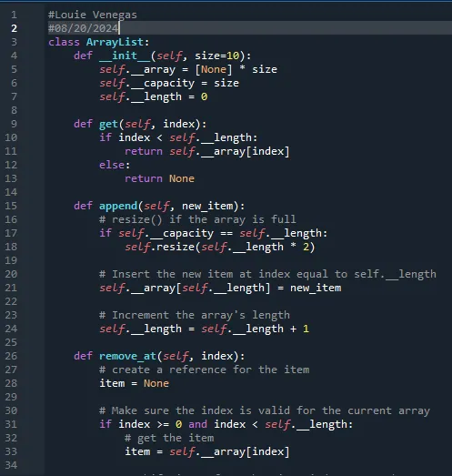Click the '#08/20/2024' date comment
Viewport: 452px width, 476px height.
click(x=83, y=28)
